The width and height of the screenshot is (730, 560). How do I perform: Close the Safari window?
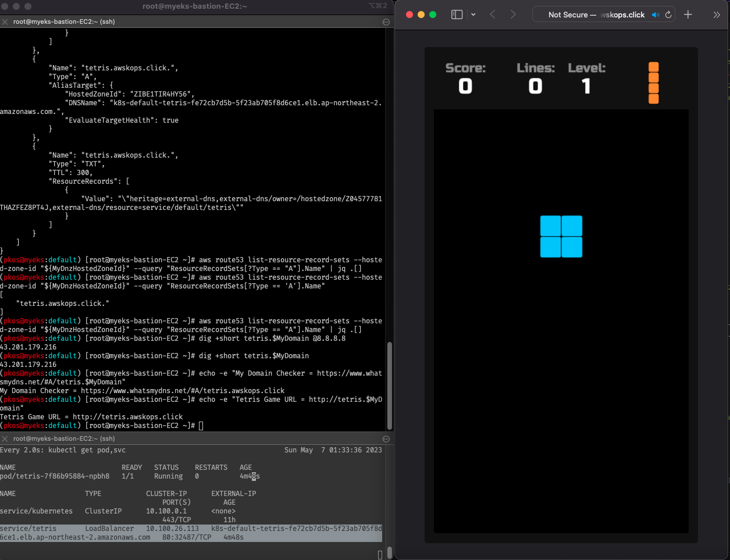coord(409,15)
